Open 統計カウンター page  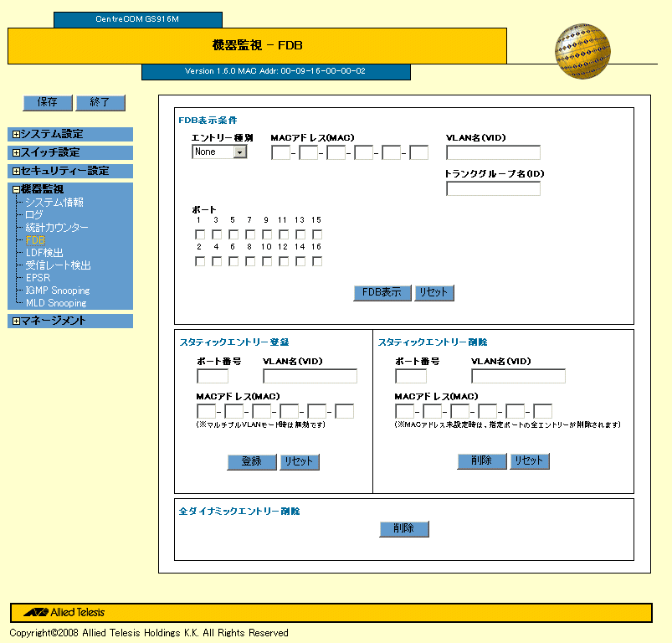[x=57, y=227]
